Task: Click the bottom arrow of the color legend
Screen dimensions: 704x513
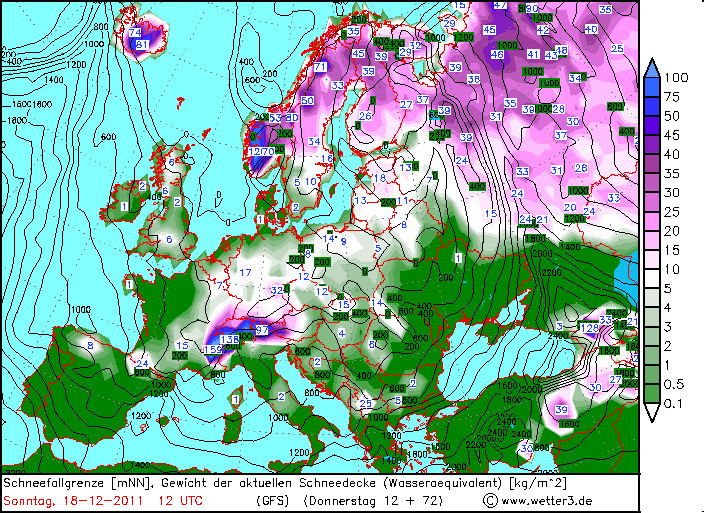Action: [651, 410]
